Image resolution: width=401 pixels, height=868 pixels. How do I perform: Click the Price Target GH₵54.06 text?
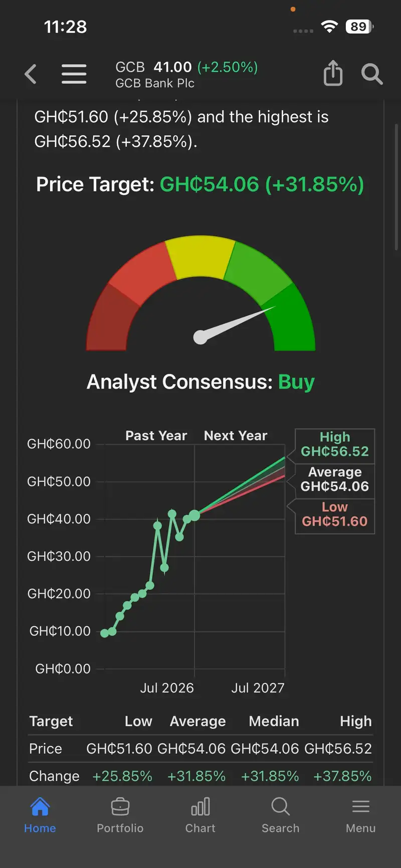[200, 185]
